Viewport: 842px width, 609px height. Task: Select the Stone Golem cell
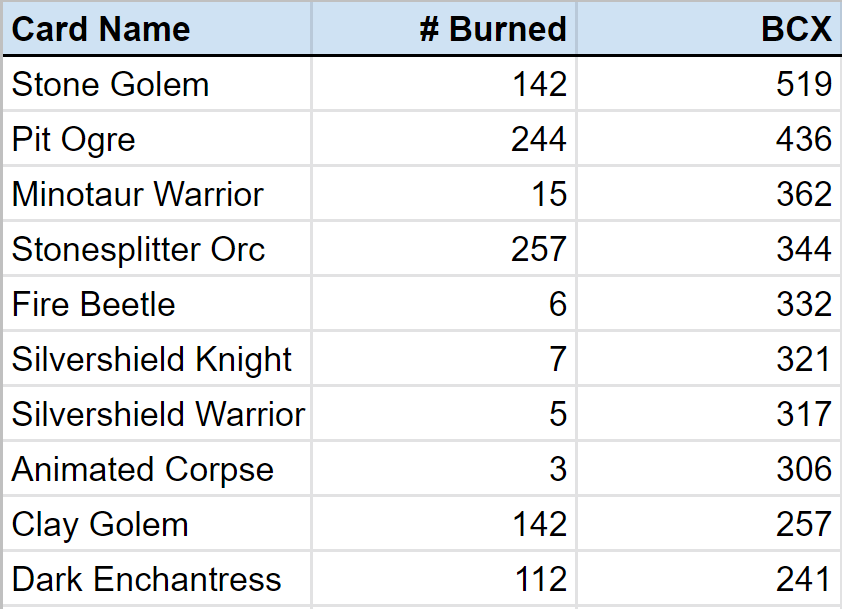point(110,85)
